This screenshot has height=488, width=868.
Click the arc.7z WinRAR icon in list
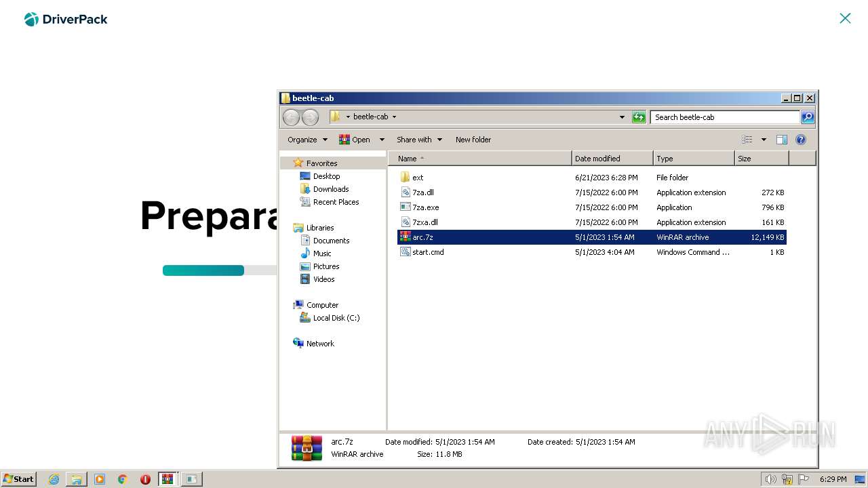pyautogui.click(x=406, y=237)
